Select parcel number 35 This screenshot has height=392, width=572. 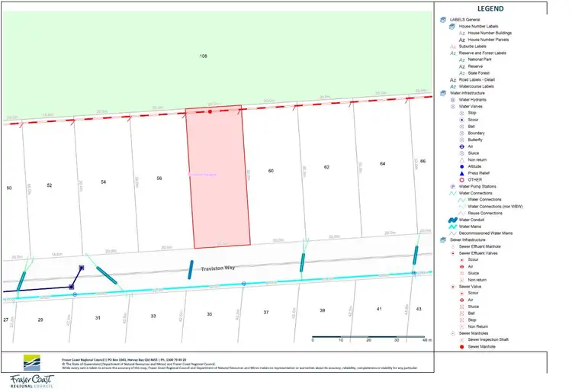click(210, 314)
